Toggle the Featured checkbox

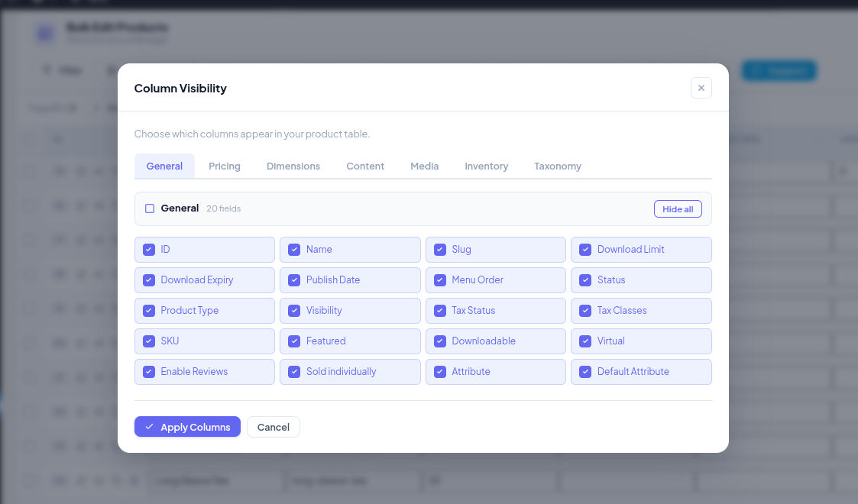click(294, 341)
